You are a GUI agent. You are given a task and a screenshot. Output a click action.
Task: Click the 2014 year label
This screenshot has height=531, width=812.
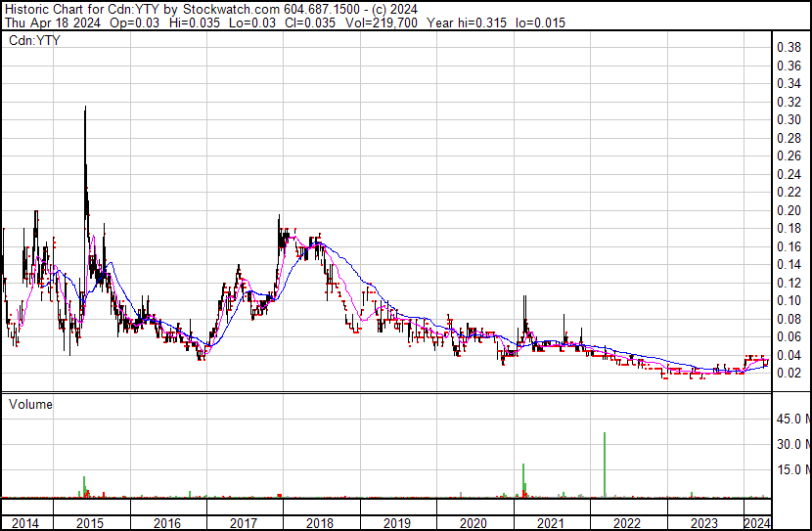click(x=24, y=523)
